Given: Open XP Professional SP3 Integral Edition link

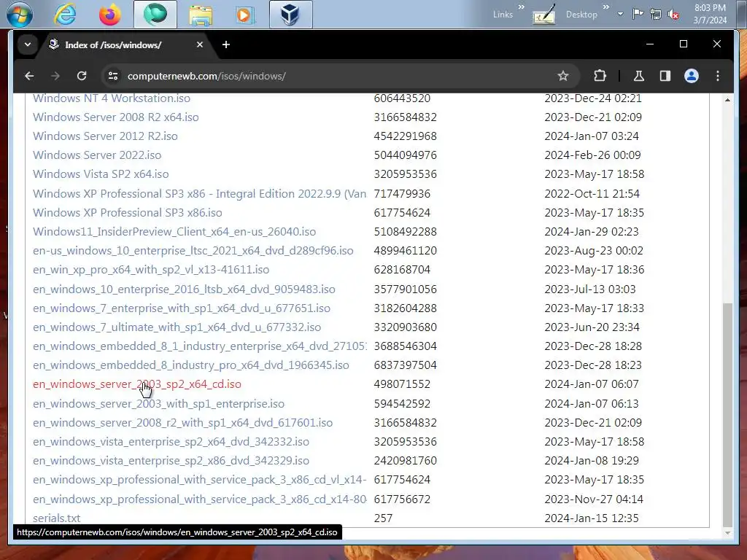Looking at the screenshot, I should pos(200,194).
